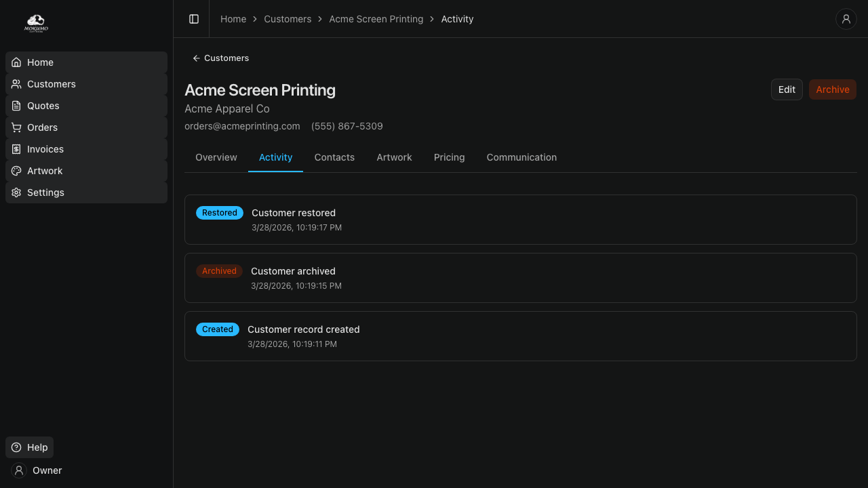Open Help from sidebar footer
Viewport: 868px width, 488px height.
click(30, 447)
